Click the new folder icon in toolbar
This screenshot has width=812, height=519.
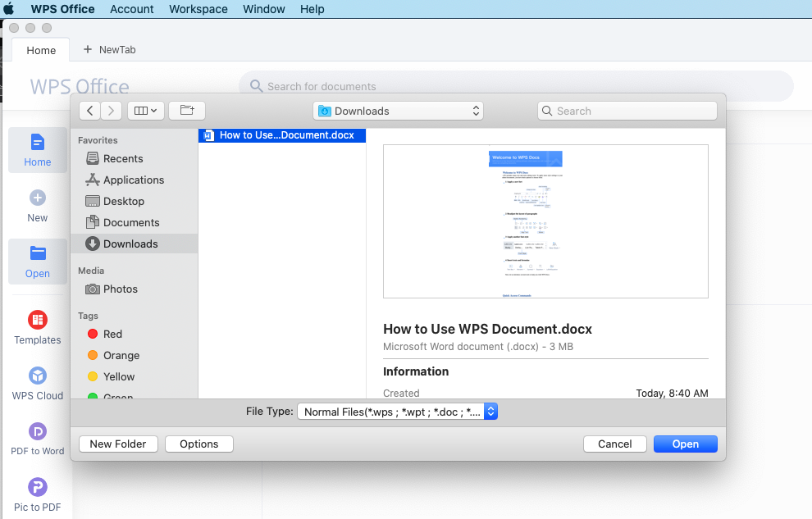pos(187,111)
